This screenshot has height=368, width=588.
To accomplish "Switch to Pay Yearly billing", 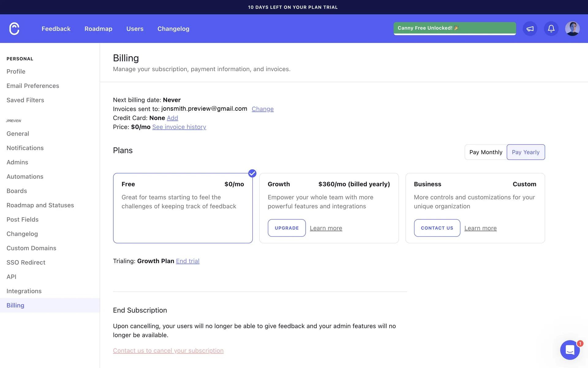I will (526, 152).
